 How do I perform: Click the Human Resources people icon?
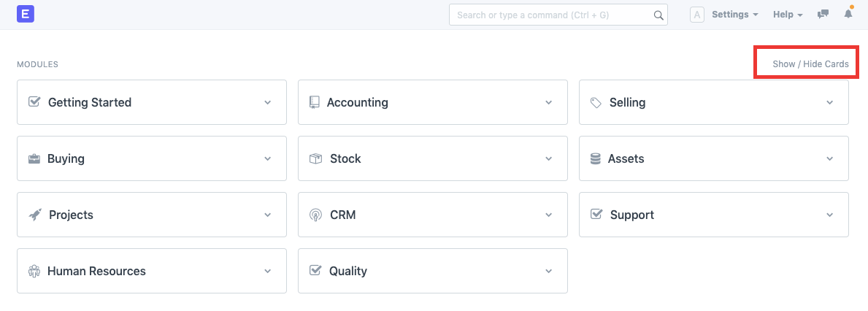34,271
